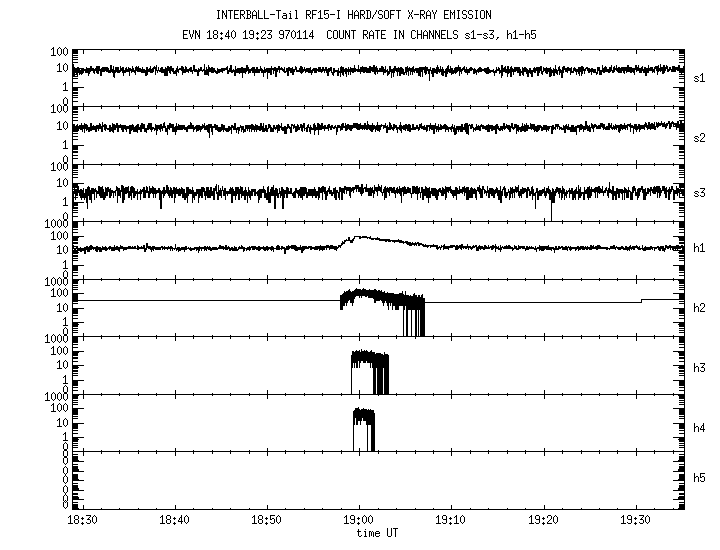The width and height of the screenshot is (720, 550).
Task: Click the h1 count rate peak
Action: tap(358, 238)
